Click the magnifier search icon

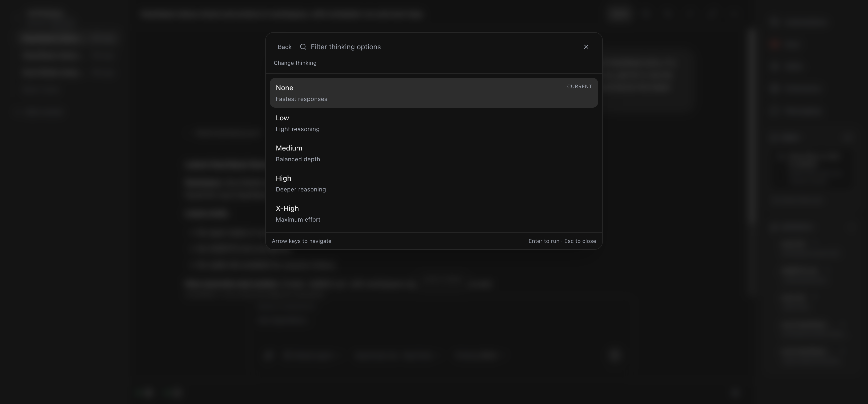(x=303, y=47)
